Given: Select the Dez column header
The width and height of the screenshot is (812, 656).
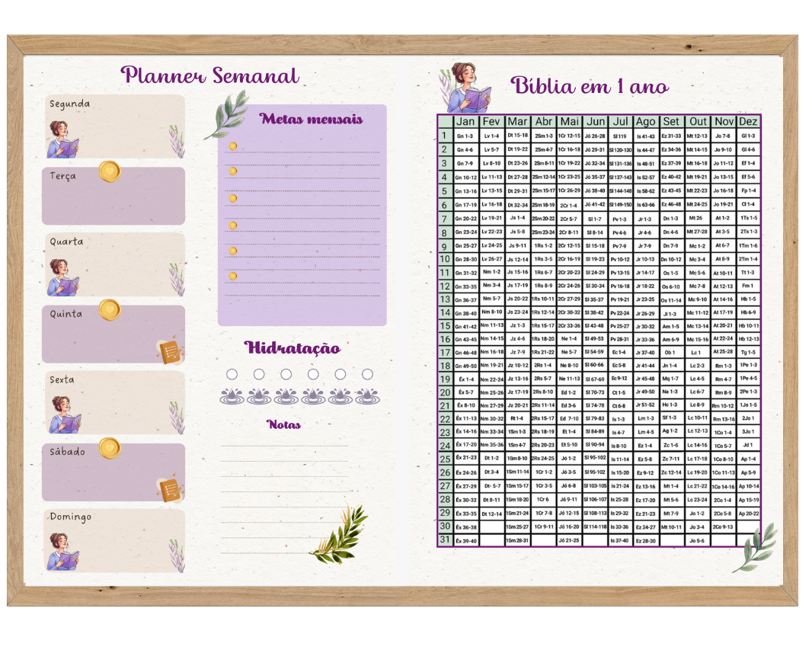Looking at the screenshot, I should 748,122.
